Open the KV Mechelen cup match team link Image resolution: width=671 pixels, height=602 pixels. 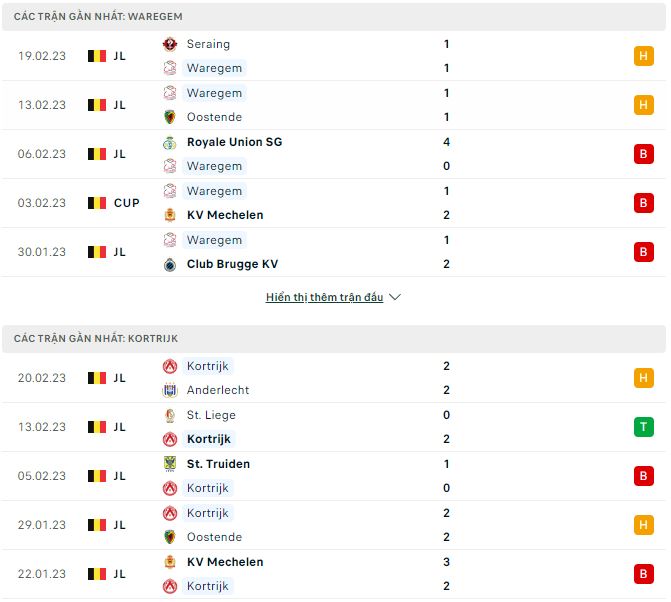click(x=225, y=215)
